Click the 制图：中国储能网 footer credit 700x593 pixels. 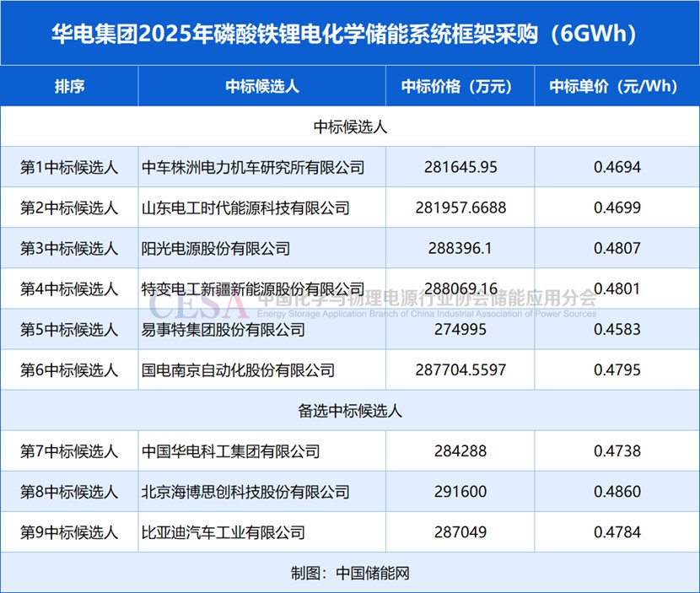tap(349, 573)
